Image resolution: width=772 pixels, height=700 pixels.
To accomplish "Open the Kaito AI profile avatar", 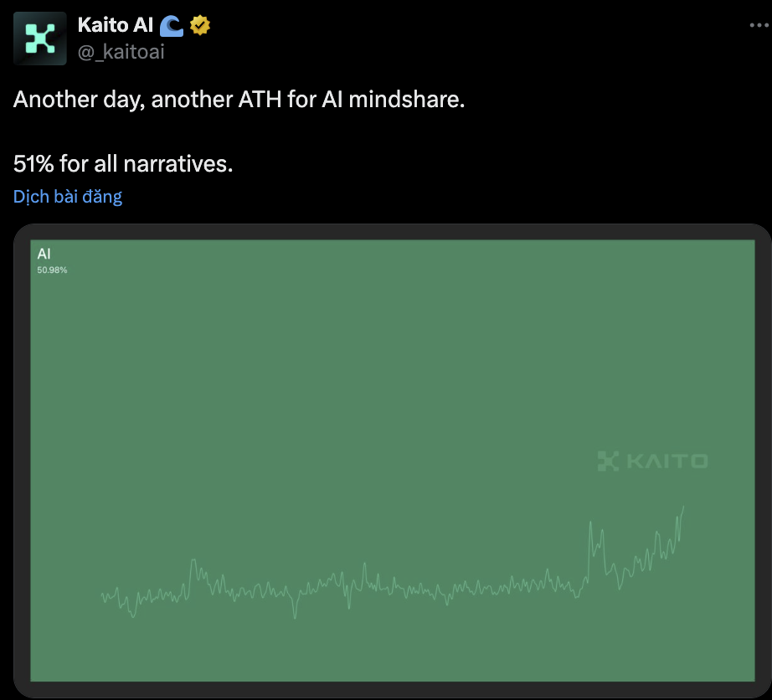I will pos(40,39).
